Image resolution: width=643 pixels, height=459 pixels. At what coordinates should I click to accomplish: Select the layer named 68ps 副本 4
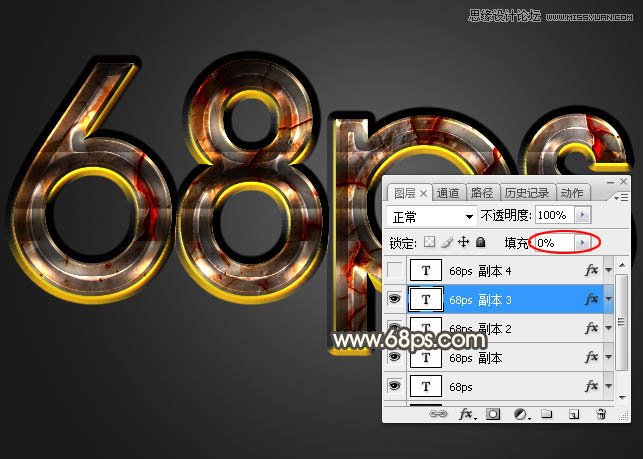(x=480, y=271)
